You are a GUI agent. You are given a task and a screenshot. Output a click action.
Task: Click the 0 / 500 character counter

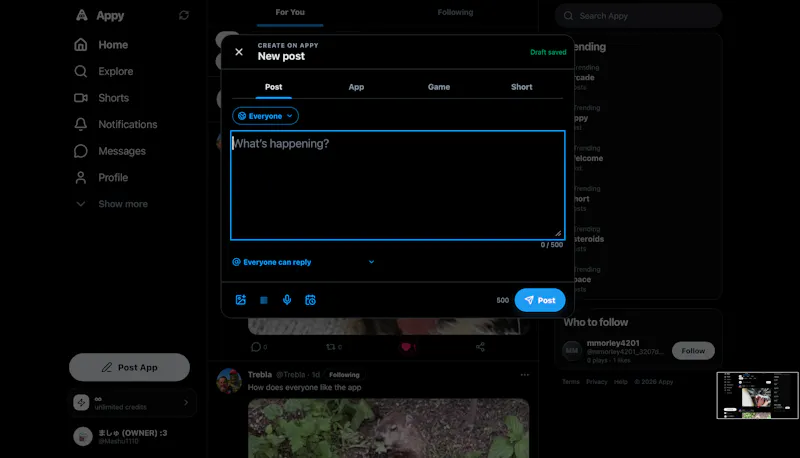552,245
